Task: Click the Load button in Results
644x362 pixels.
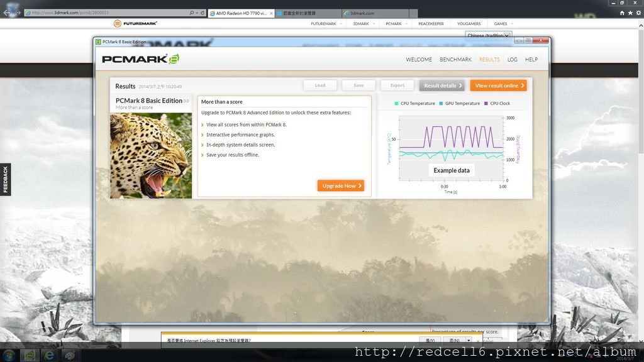Action: tap(320, 85)
